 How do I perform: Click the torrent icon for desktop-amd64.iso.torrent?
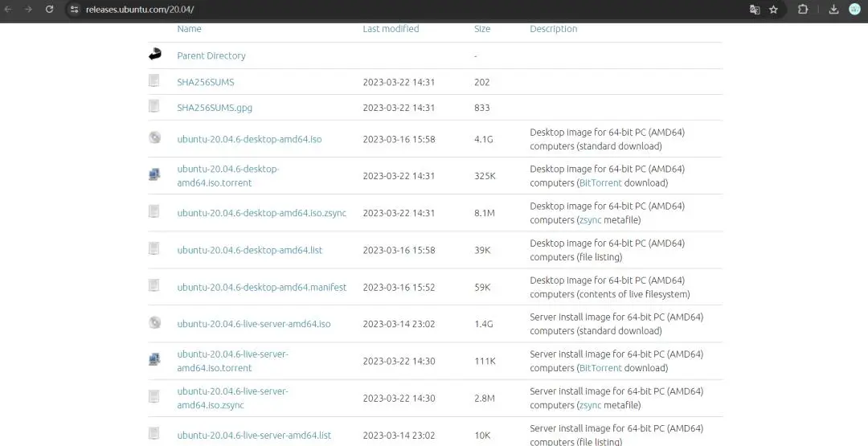point(154,174)
